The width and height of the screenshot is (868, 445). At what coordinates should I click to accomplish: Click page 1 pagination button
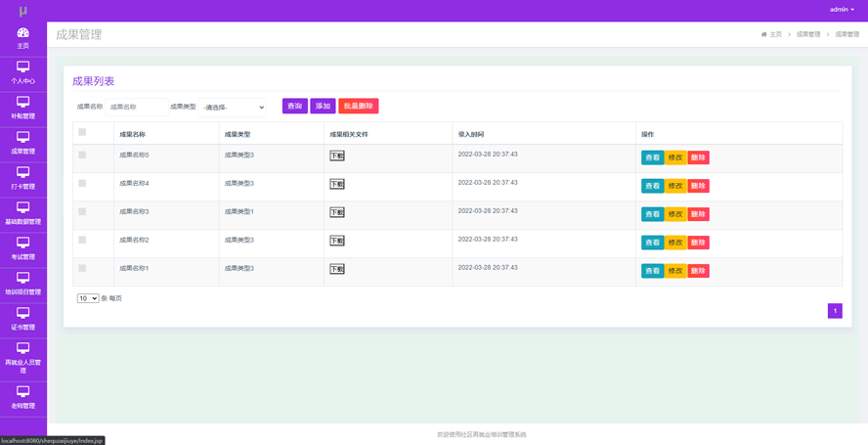coord(834,311)
